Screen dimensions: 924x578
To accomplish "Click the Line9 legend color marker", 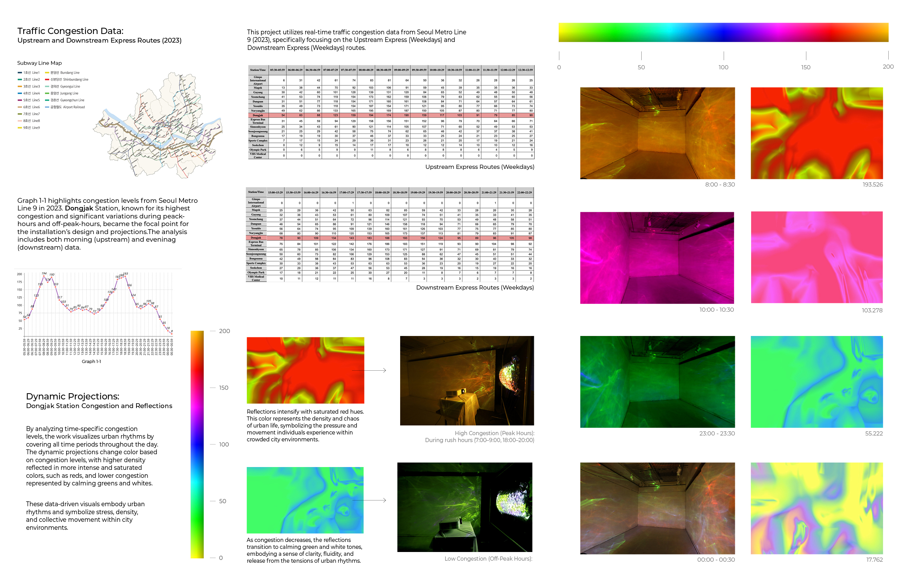I will click(19, 128).
